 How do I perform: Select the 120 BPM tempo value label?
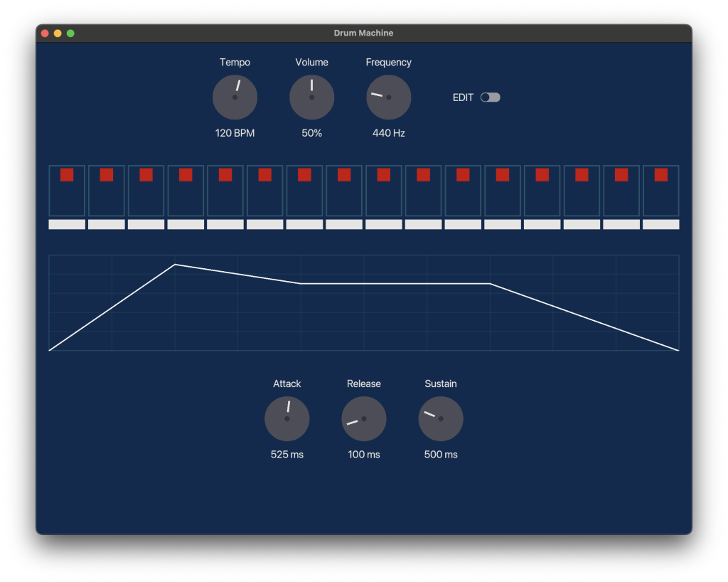click(235, 133)
